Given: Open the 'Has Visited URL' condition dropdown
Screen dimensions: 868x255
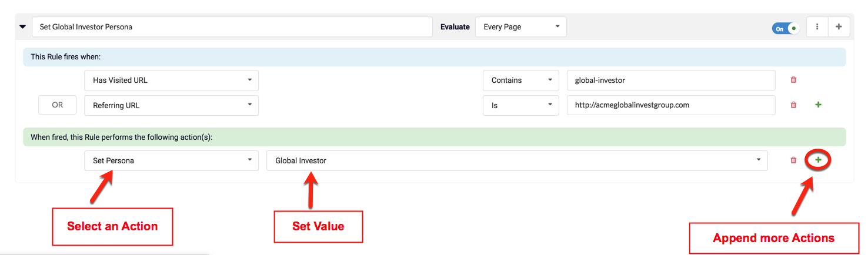Looking at the screenshot, I should 171,80.
